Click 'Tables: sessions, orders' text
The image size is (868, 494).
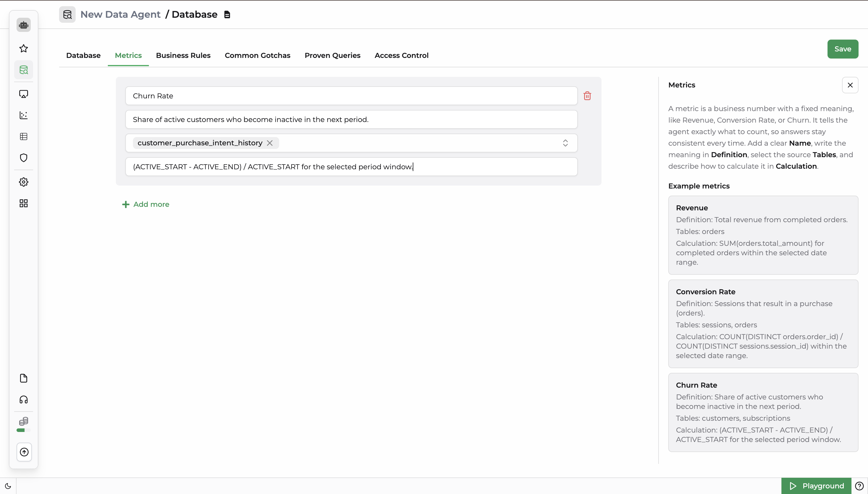point(716,325)
